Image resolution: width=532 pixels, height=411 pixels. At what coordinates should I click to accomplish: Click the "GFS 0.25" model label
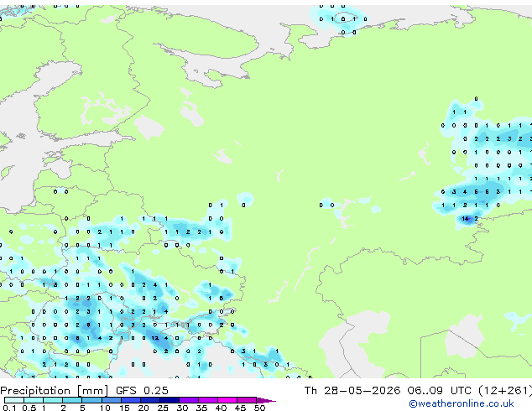tap(142, 391)
